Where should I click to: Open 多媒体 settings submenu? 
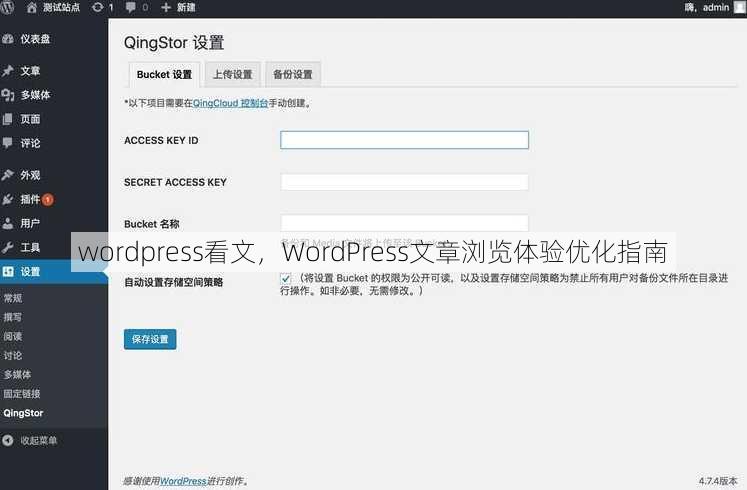point(18,375)
